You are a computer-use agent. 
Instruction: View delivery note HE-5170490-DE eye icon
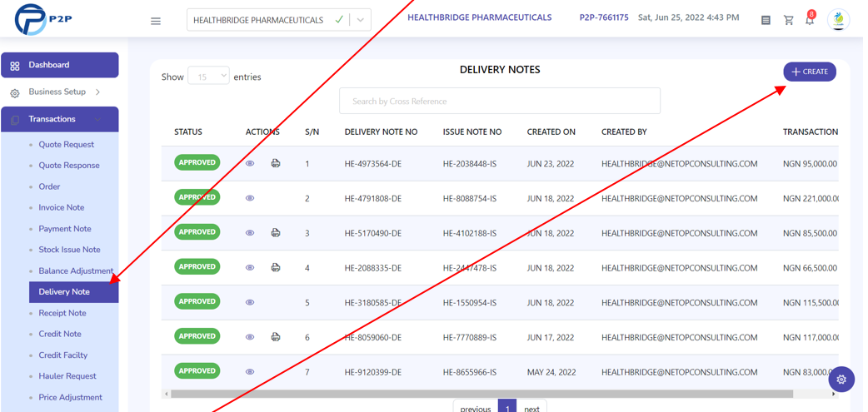click(x=250, y=233)
